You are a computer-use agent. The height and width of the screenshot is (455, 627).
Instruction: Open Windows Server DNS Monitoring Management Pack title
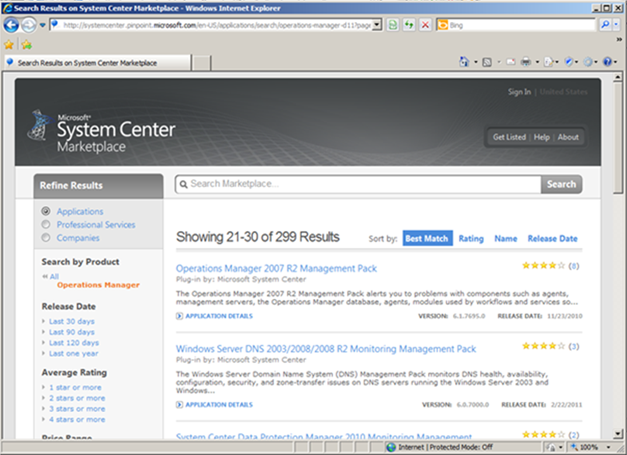tap(326, 349)
